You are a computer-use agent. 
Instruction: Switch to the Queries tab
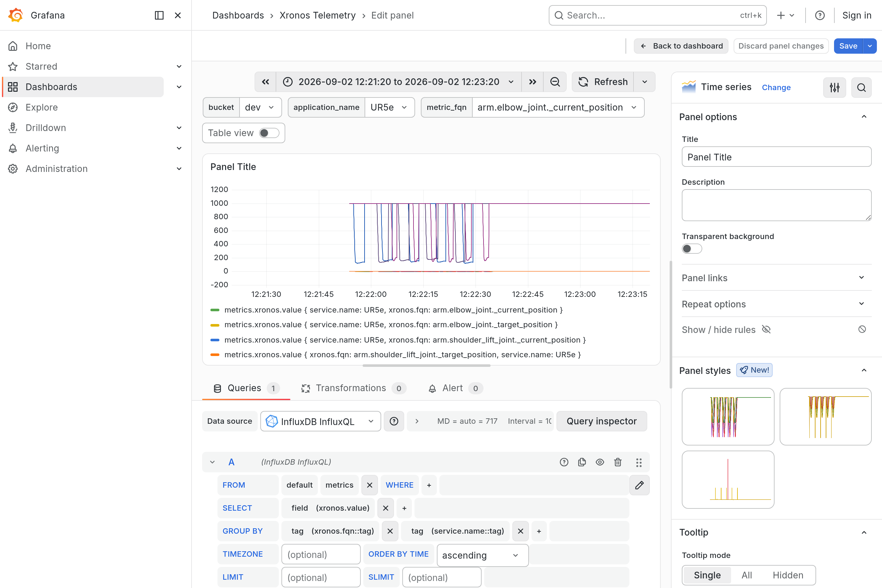click(x=246, y=388)
